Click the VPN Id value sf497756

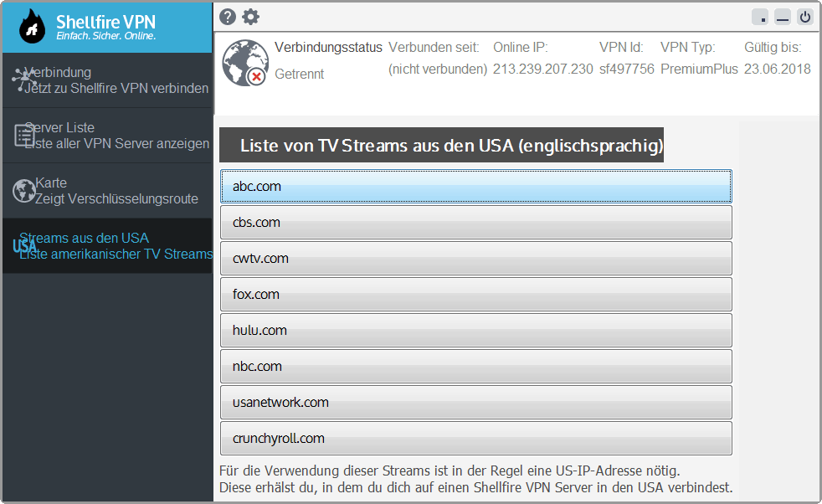coord(626,69)
